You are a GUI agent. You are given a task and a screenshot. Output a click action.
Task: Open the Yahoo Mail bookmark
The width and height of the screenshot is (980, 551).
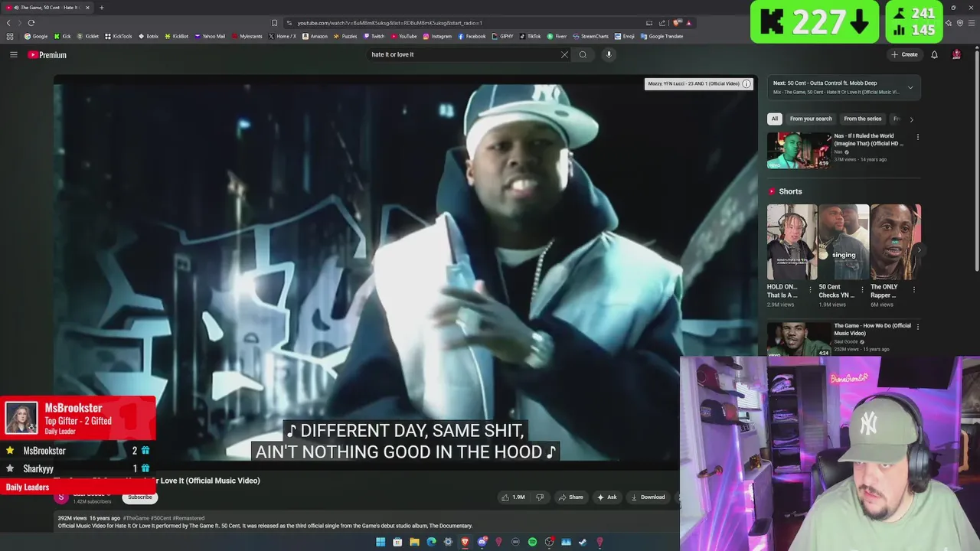coord(210,36)
